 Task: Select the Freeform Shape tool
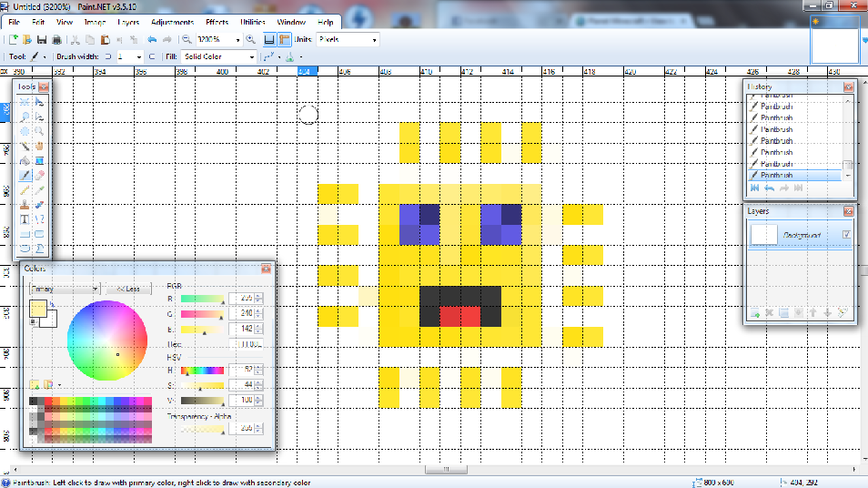click(x=39, y=249)
